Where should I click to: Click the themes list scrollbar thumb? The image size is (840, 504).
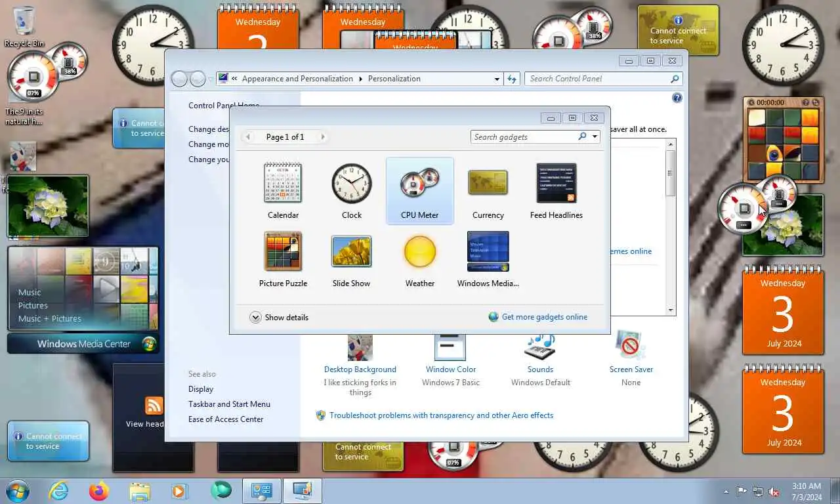670,173
